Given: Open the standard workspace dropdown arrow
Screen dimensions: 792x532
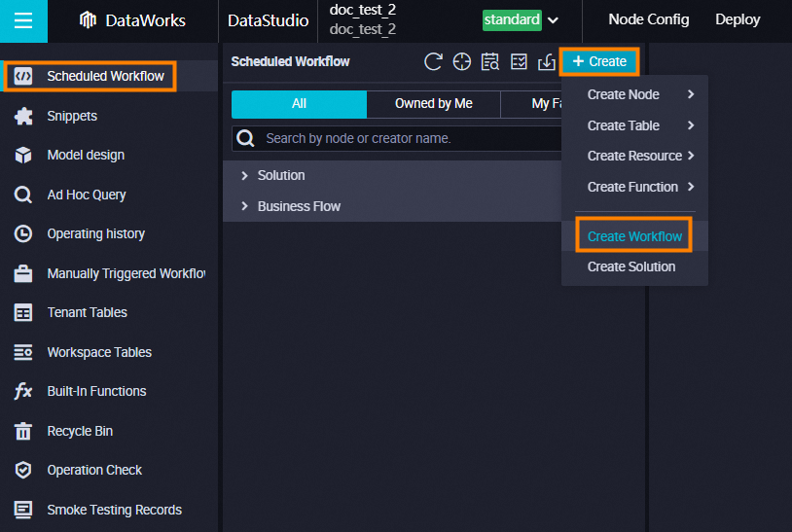Looking at the screenshot, I should point(554,20).
